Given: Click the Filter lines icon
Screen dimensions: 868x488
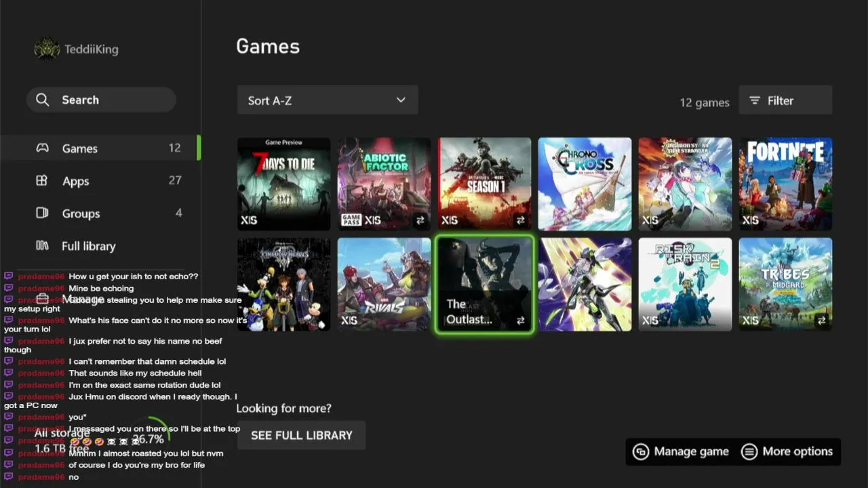Looking at the screenshot, I should (x=755, y=100).
